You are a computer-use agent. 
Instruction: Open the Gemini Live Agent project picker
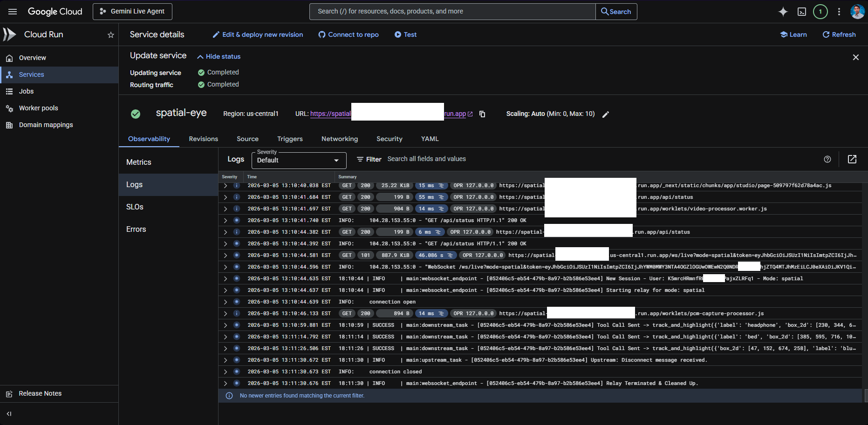132,12
